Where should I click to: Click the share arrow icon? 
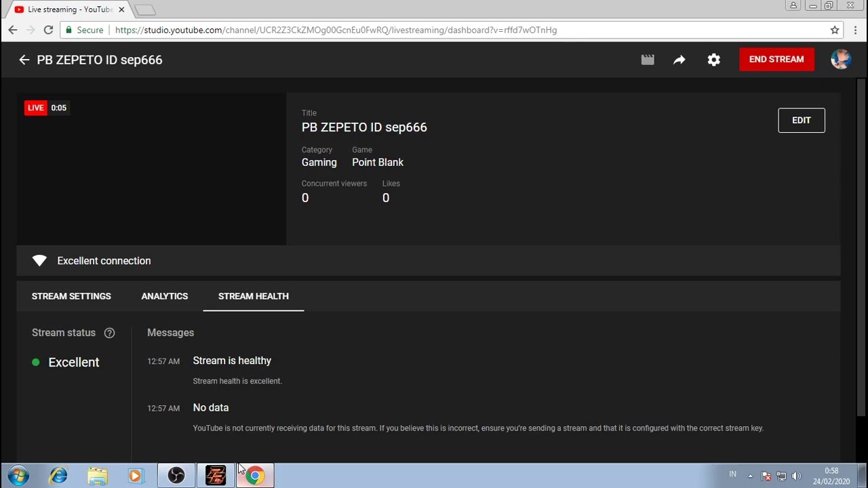[x=679, y=60]
